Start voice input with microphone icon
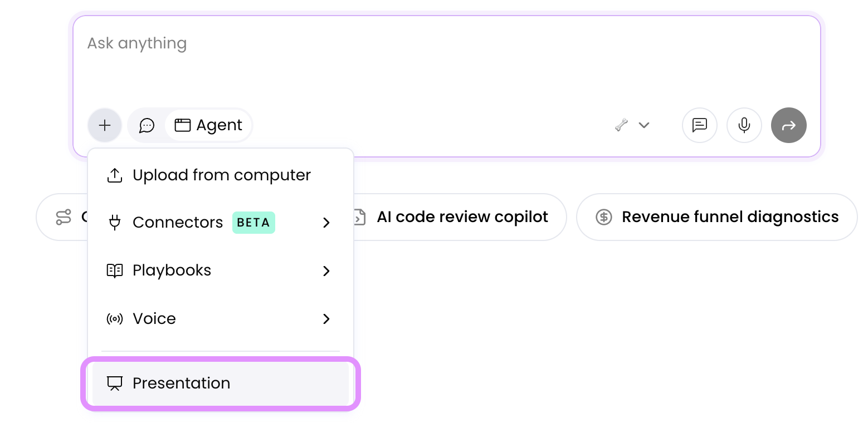868x423 pixels. click(x=744, y=125)
